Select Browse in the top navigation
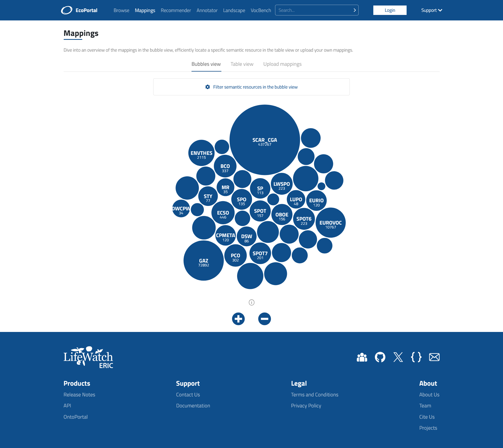The width and height of the screenshot is (503, 448). tap(121, 10)
